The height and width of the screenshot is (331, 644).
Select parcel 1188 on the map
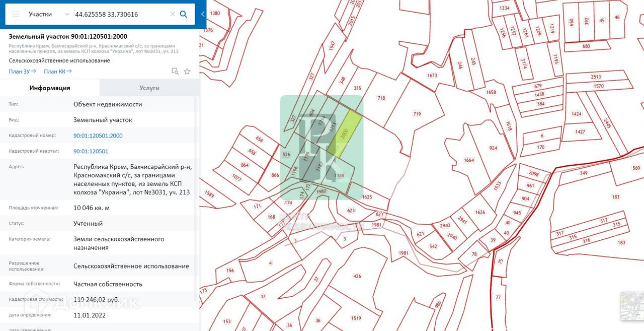pos(339,176)
